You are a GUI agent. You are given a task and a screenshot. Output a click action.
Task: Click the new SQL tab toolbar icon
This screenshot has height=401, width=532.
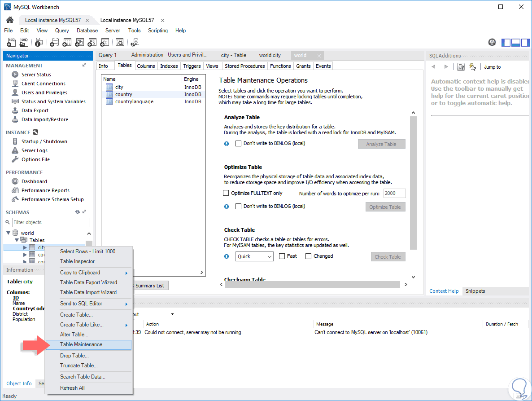tap(11, 42)
